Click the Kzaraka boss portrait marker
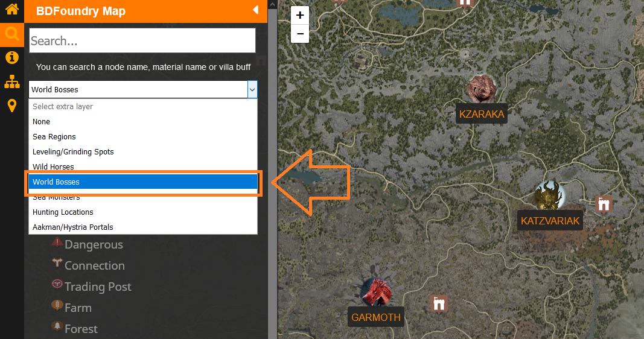This screenshot has width=644, height=339. (481, 89)
